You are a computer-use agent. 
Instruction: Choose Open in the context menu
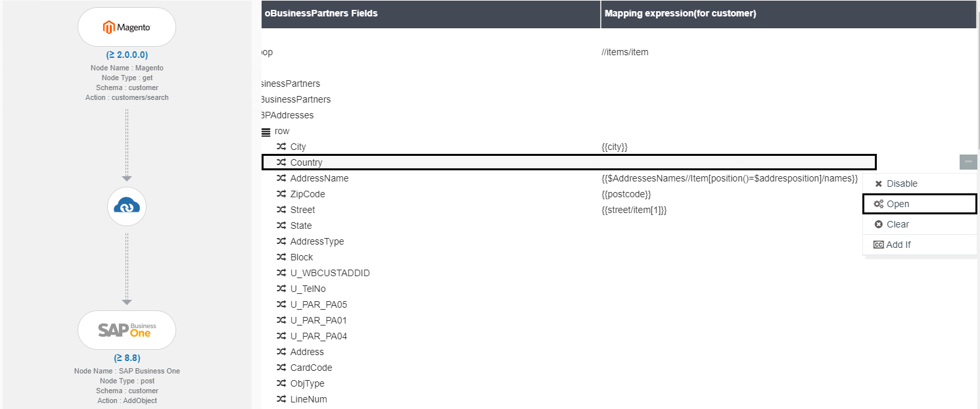[x=897, y=204]
